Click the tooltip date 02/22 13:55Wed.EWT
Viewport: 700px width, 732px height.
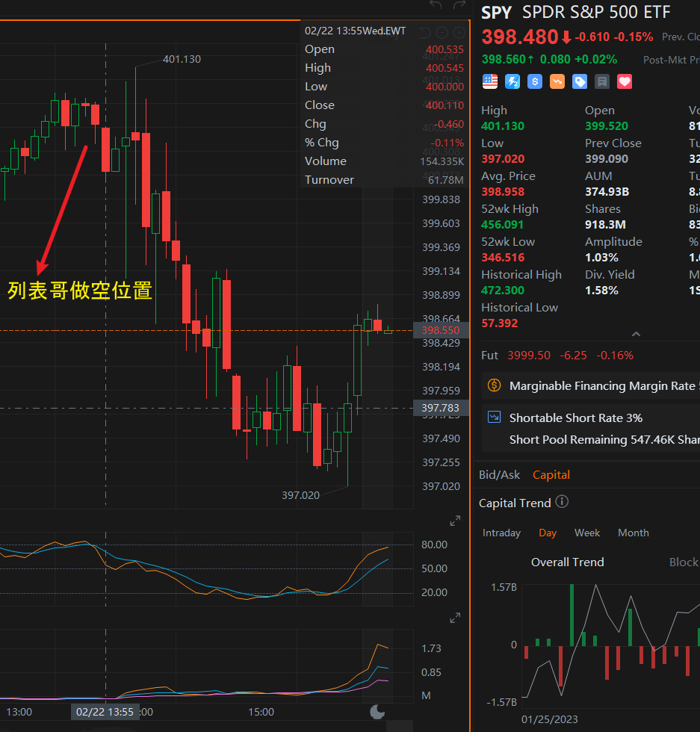pyautogui.click(x=356, y=31)
